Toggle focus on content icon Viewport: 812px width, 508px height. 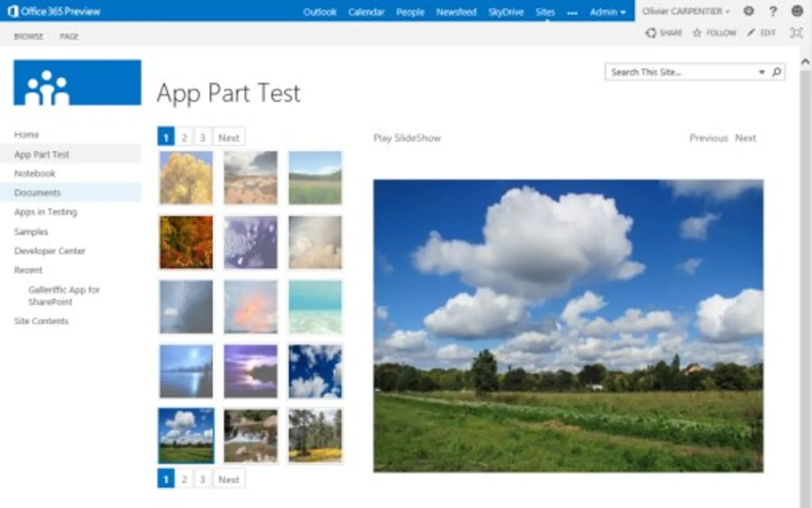point(796,33)
